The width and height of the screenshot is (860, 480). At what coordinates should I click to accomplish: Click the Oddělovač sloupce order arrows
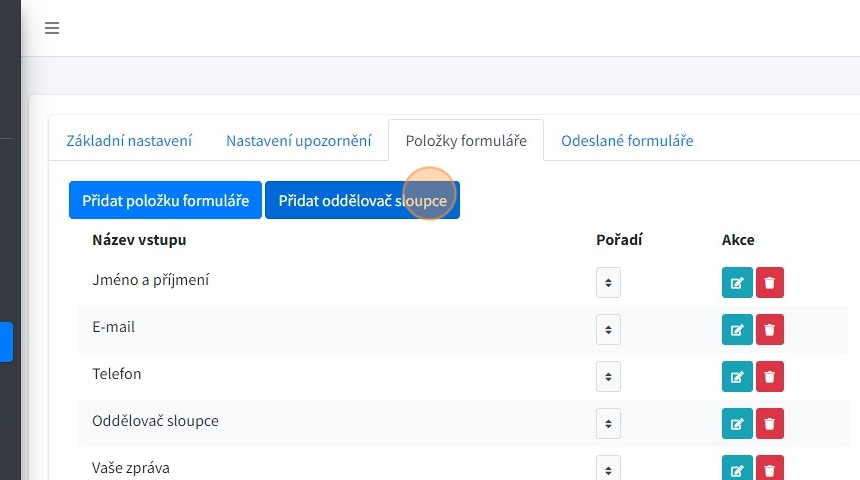tap(608, 423)
